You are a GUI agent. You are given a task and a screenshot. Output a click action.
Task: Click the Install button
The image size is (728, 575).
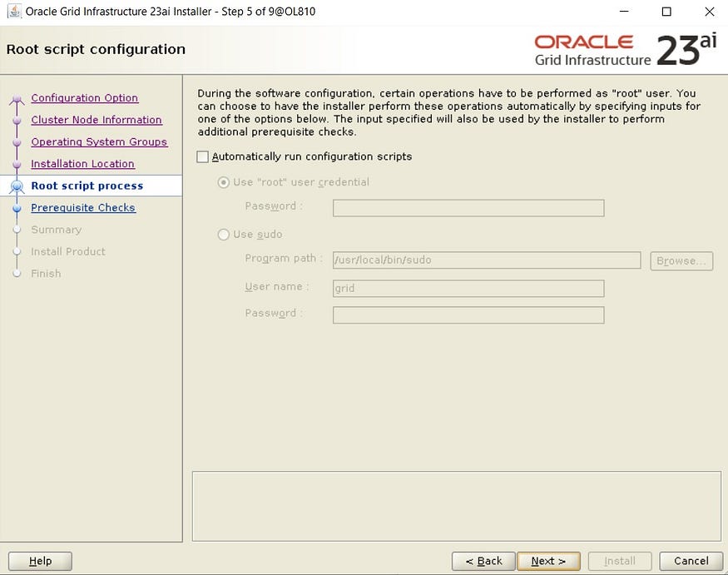click(620, 561)
